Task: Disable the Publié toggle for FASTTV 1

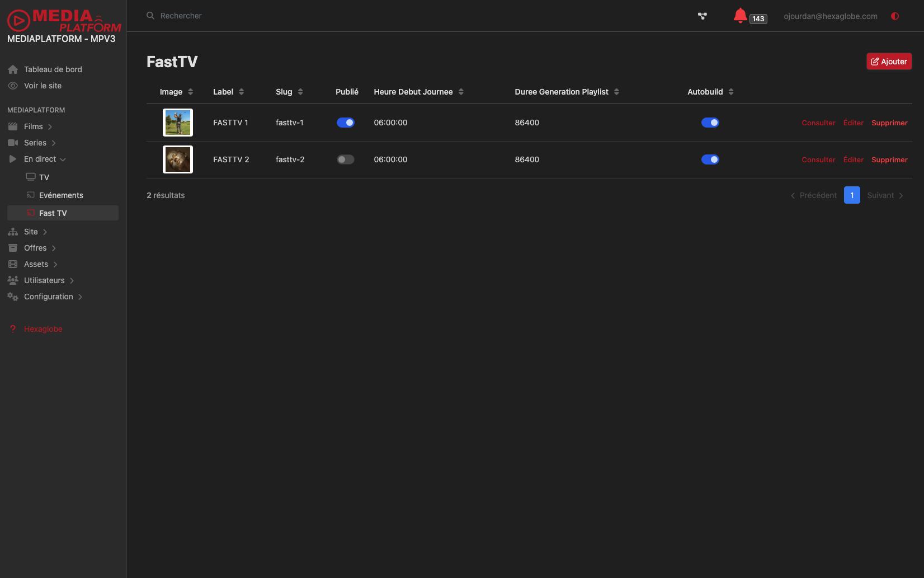Action: pyautogui.click(x=345, y=123)
